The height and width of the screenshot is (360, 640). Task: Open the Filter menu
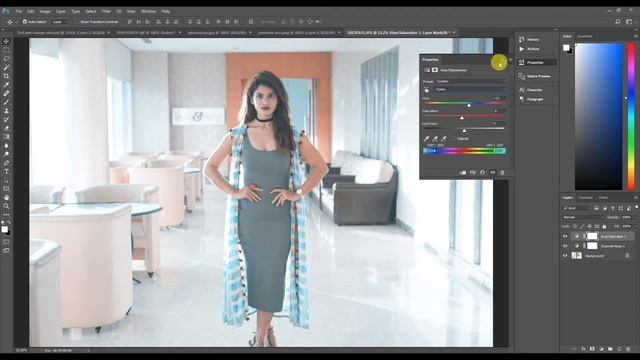(x=106, y=11)
